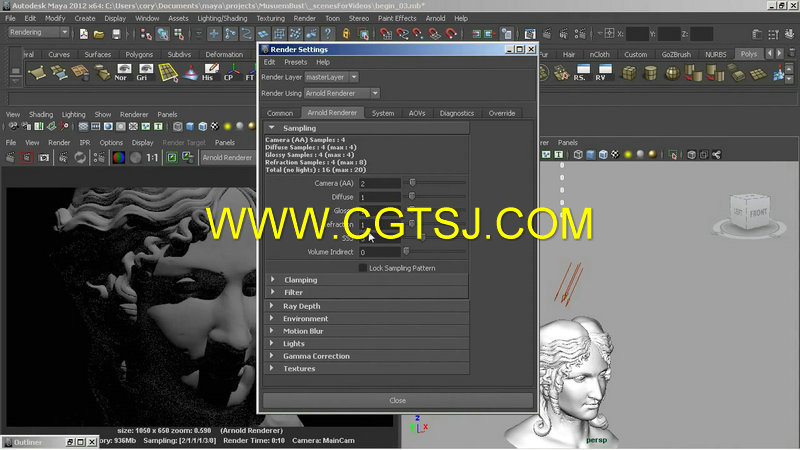
Task: Click the Gri shelf button
Action: [145, 72]
